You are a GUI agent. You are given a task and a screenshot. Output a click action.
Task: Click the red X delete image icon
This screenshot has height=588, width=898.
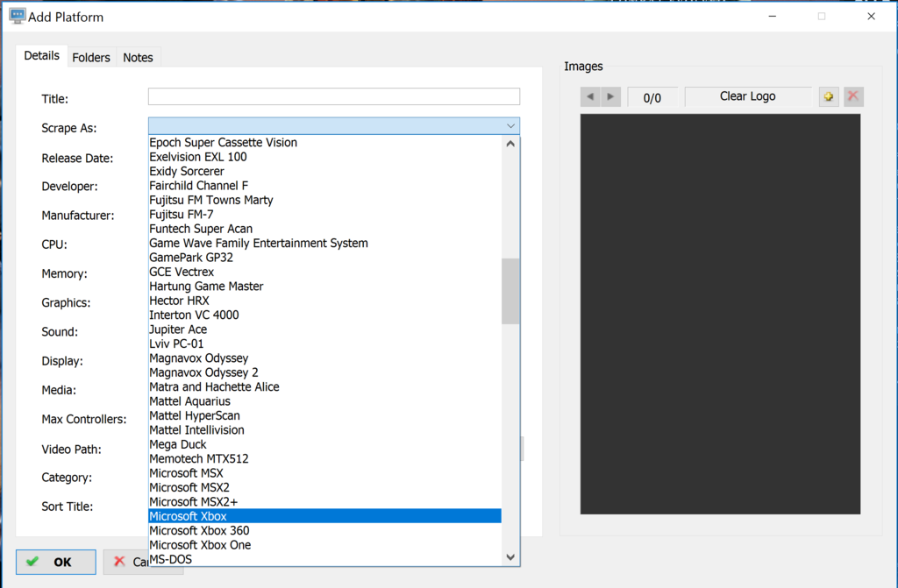[x=853, y=97]
